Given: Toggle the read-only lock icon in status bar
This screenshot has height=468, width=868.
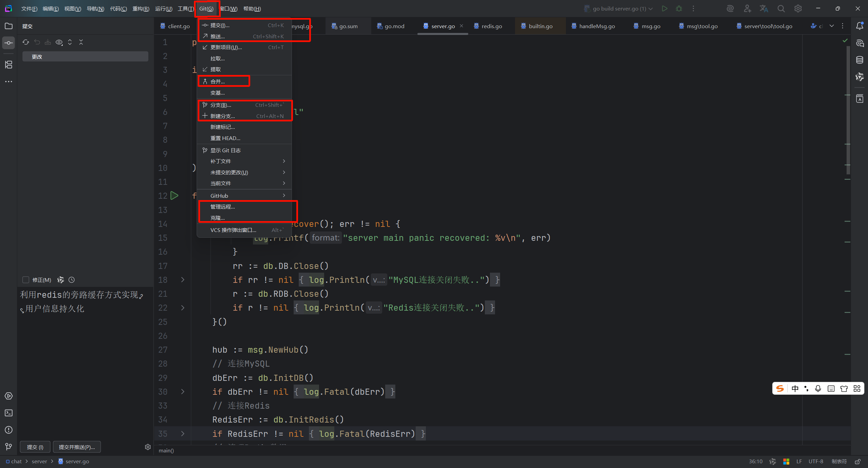Looking at the screenshot, I should (x=857, y=461).
